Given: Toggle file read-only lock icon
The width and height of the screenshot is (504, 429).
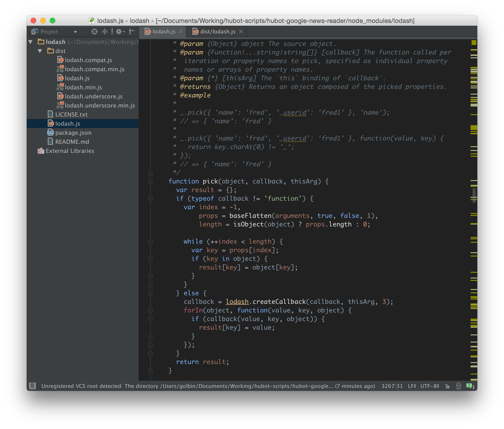Looking at the screenshot, I should click(447, 386).
